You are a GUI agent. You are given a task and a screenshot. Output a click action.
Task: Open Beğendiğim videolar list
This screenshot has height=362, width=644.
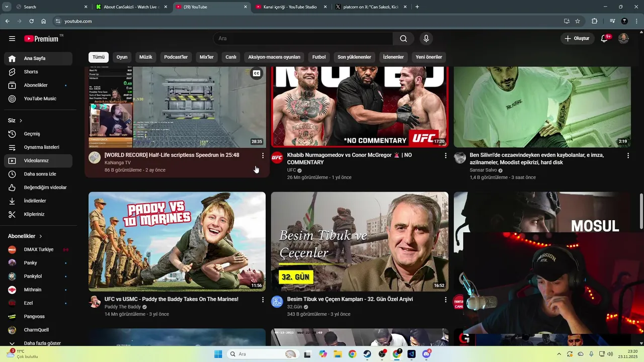[38, 188]
